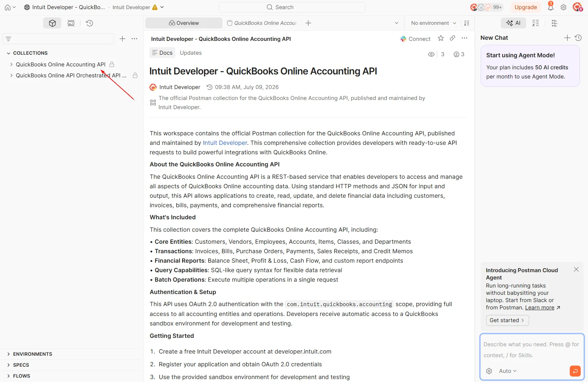Open variables panel icon next to AI
This screenshot has width=588, height=382.
click(x=535, y=23)
